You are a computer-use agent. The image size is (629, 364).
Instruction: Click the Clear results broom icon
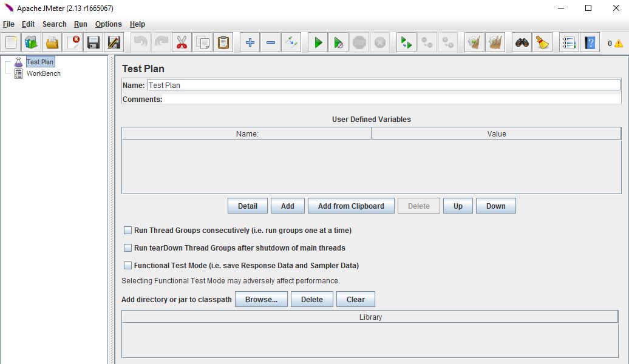point(475,42)
